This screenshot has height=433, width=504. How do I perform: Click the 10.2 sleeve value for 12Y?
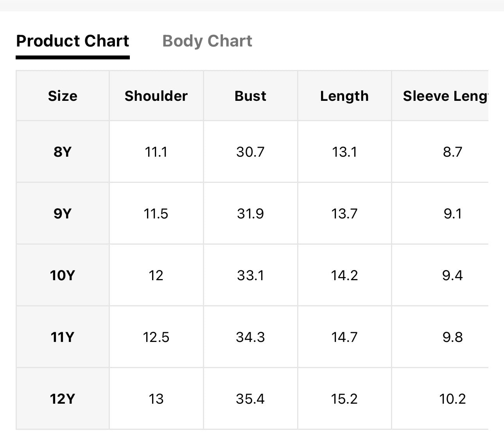click(453, 399)
